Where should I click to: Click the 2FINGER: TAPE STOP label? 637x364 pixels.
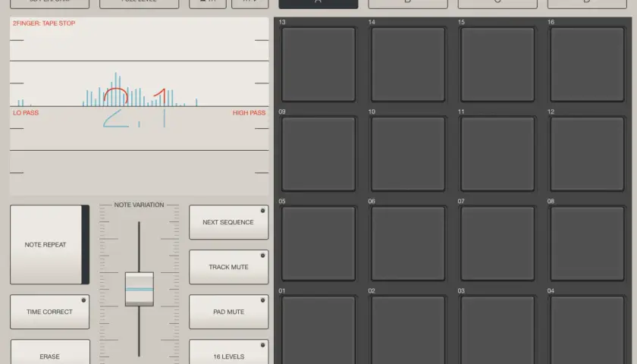point(44,24)
